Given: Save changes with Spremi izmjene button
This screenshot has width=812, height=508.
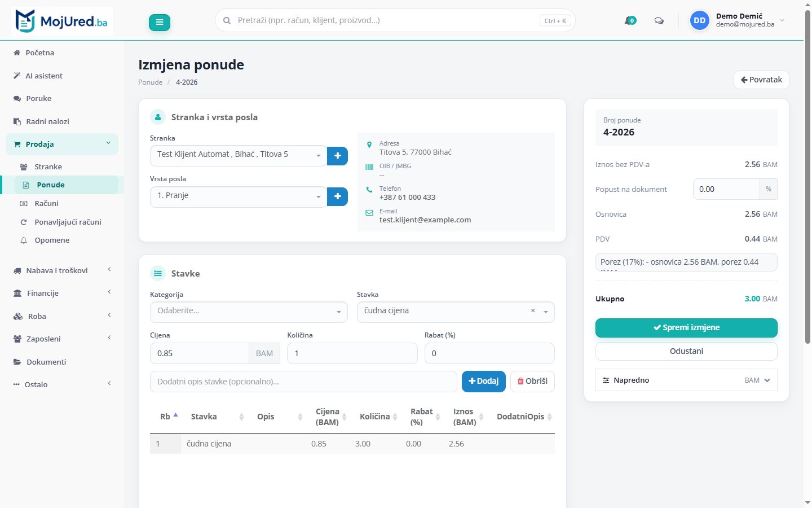Looking at the screenshot, I should (x=686, y=328).
